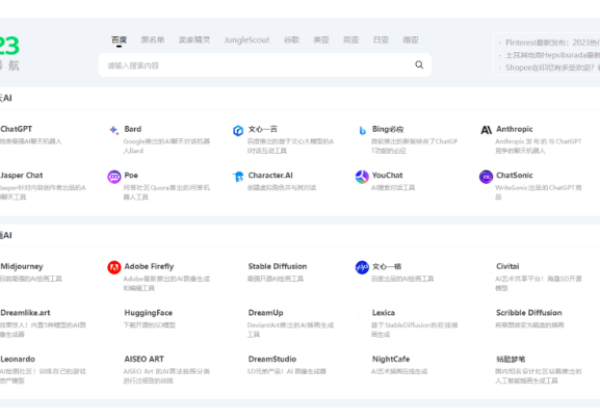600x420 pixels.
Task: Open the Lexica link
Action: tap(383, 313)
